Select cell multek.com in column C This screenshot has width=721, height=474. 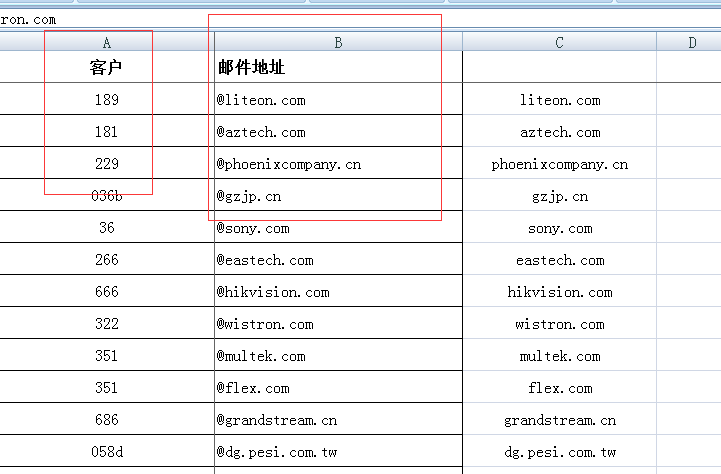coord(559,355)
